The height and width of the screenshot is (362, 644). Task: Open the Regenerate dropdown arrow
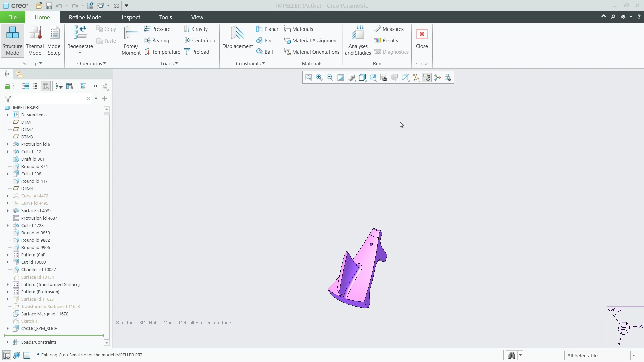tap(80, 53)
